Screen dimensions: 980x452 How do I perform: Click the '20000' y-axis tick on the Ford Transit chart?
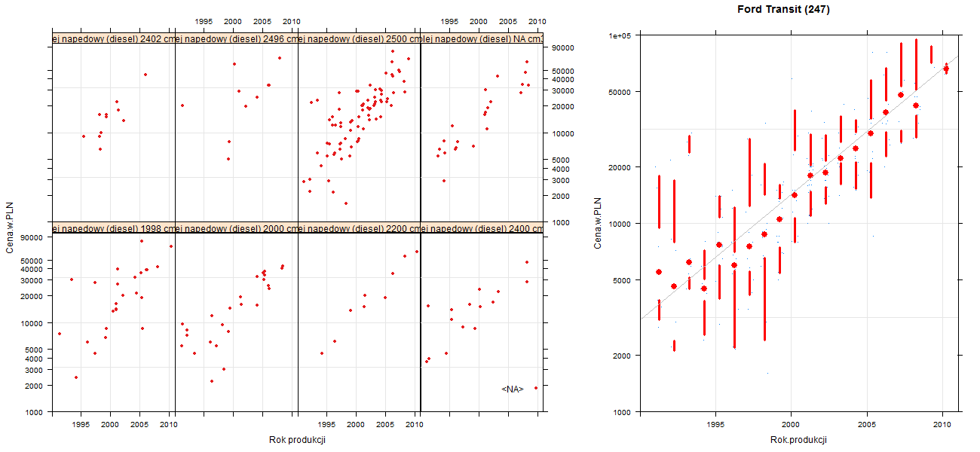pyautogui.click(x=620, y=167)
